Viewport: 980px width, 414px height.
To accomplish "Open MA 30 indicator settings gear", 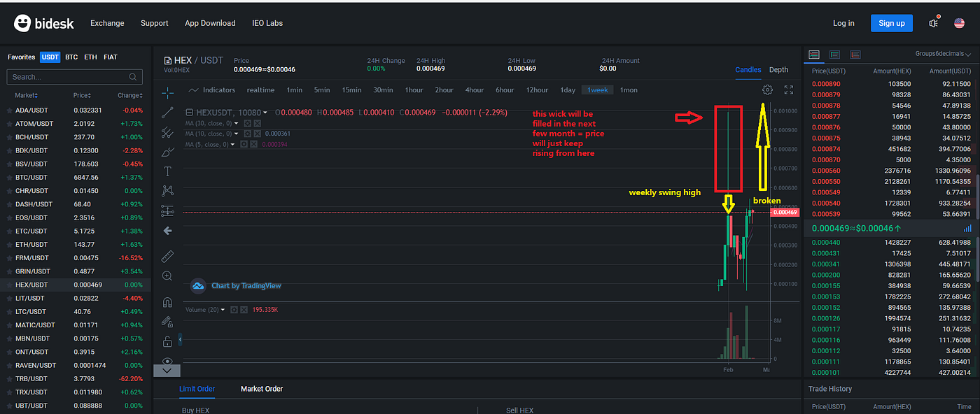I will [248, 123].
